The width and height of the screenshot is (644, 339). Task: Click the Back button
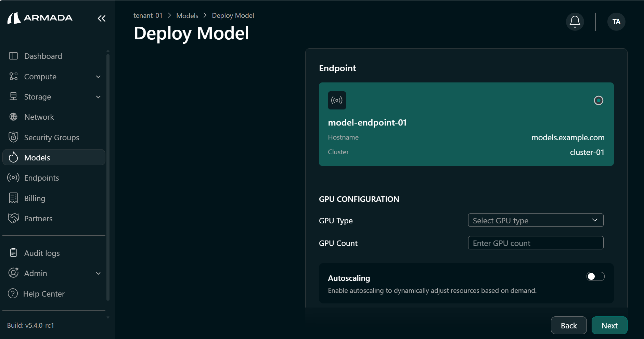[569, 325]
